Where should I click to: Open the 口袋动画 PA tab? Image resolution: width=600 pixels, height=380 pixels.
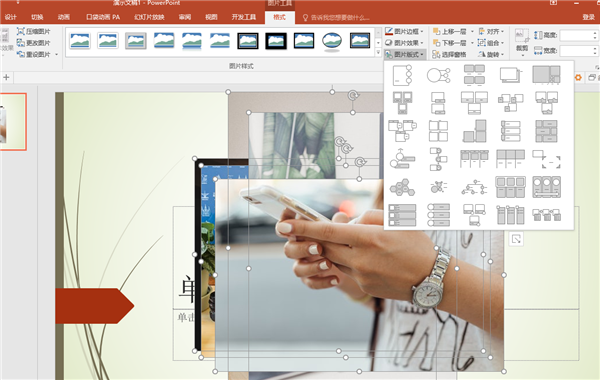click(103, 17)
